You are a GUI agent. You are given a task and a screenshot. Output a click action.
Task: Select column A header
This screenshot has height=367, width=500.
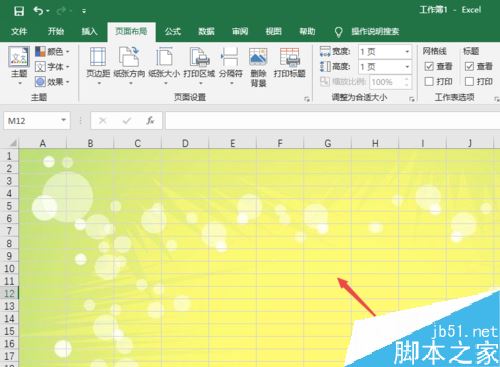coord(43,143)
